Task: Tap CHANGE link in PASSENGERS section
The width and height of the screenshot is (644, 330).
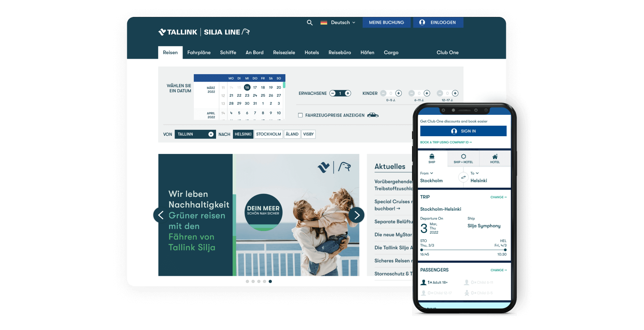Action: pyautogui.click(x=498, y=270)
